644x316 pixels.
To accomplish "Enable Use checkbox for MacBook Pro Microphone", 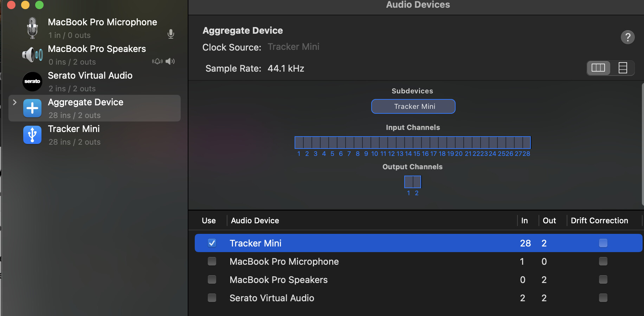I will click(212, 261).
